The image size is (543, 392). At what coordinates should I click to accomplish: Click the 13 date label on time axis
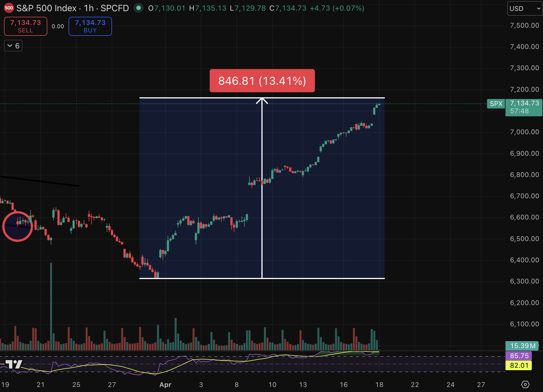pos(303,385)
